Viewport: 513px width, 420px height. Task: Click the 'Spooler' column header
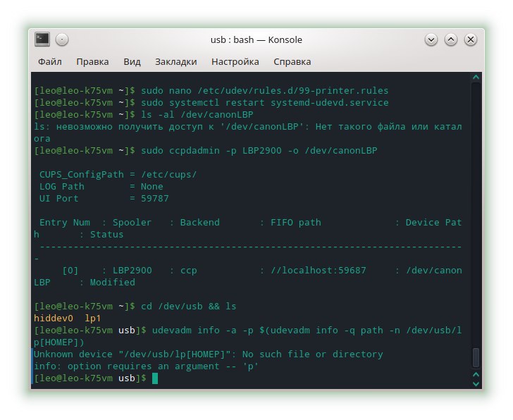point(132,223)
